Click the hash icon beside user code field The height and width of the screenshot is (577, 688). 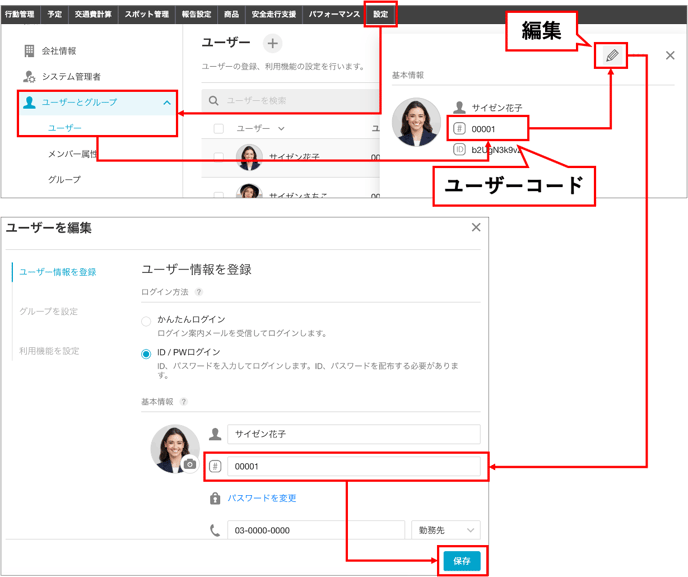tap(215, 466)
